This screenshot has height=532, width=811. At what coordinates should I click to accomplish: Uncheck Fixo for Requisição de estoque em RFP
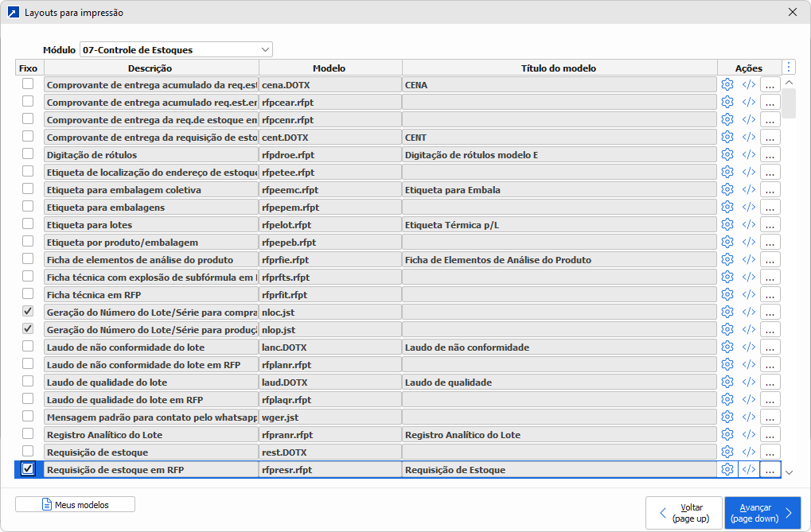click(28, 469)
